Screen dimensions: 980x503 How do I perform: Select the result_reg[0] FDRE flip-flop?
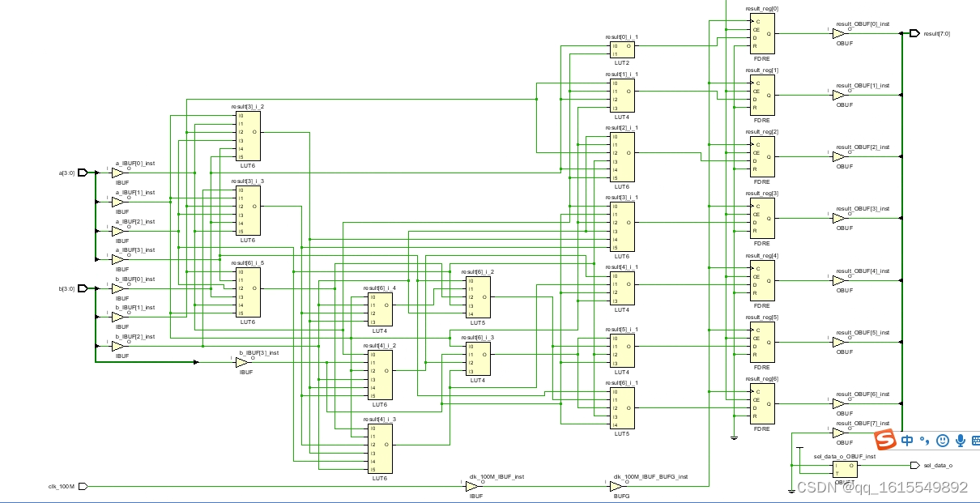coord(761,34)
